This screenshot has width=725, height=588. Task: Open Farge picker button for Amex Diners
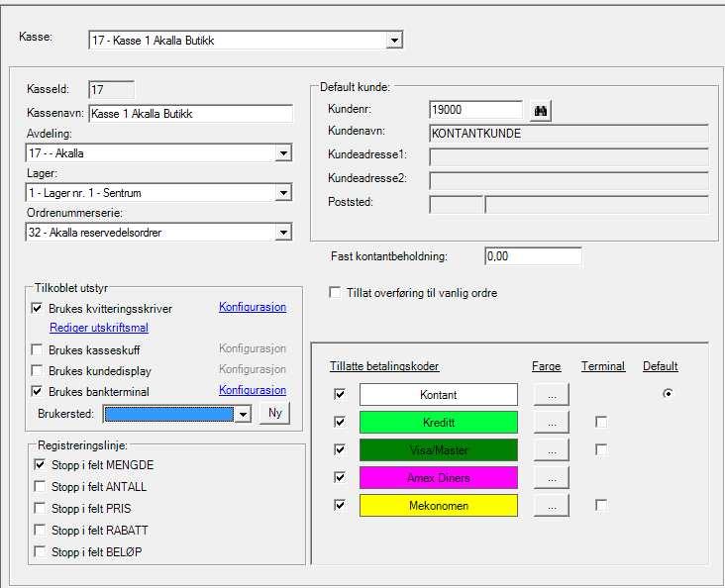(x=551, y=478)
